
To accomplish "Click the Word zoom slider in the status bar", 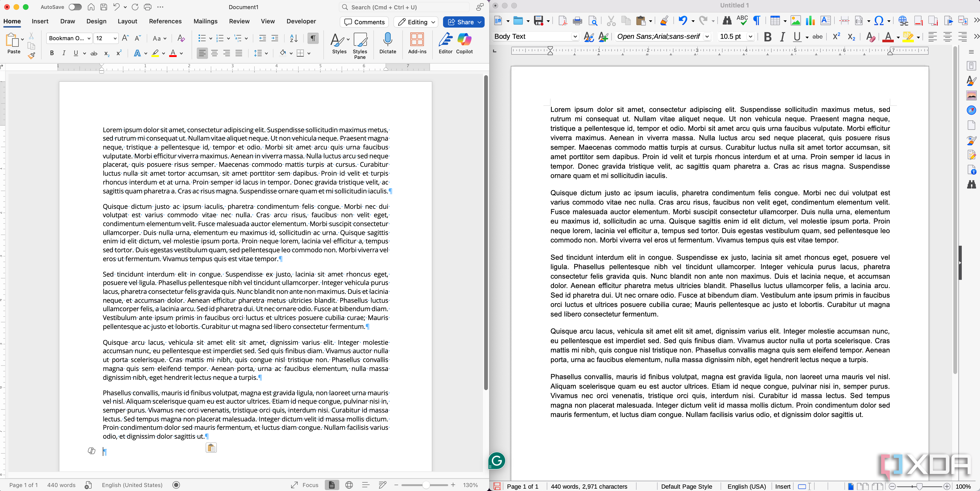I will click(425, 485).
